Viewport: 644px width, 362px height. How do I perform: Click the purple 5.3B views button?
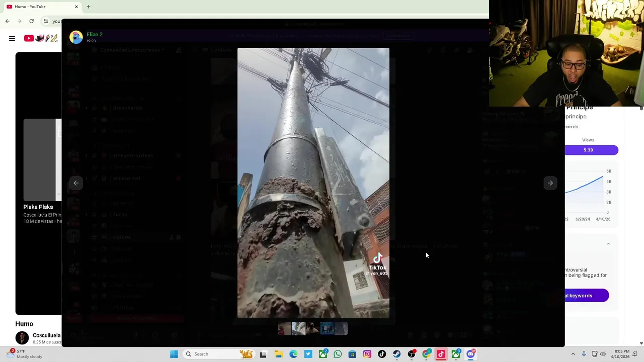[591, 150]
